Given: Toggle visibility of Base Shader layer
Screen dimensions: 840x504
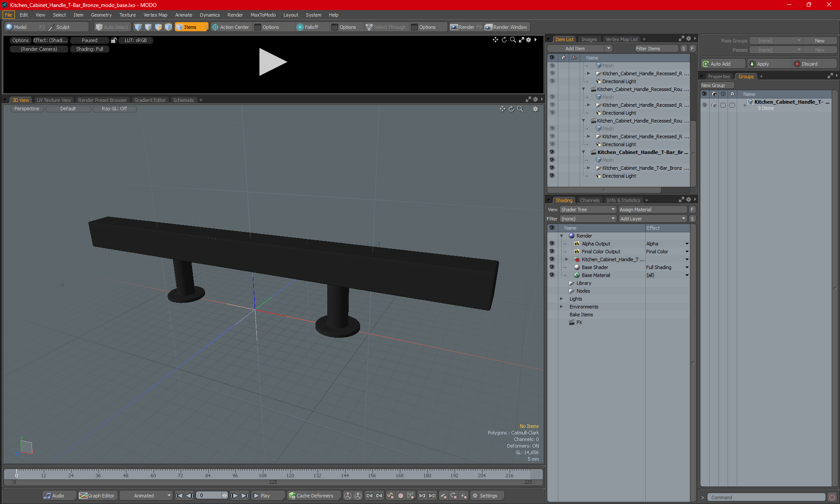Looking at the screenshot, I should [x=552, y=267].
